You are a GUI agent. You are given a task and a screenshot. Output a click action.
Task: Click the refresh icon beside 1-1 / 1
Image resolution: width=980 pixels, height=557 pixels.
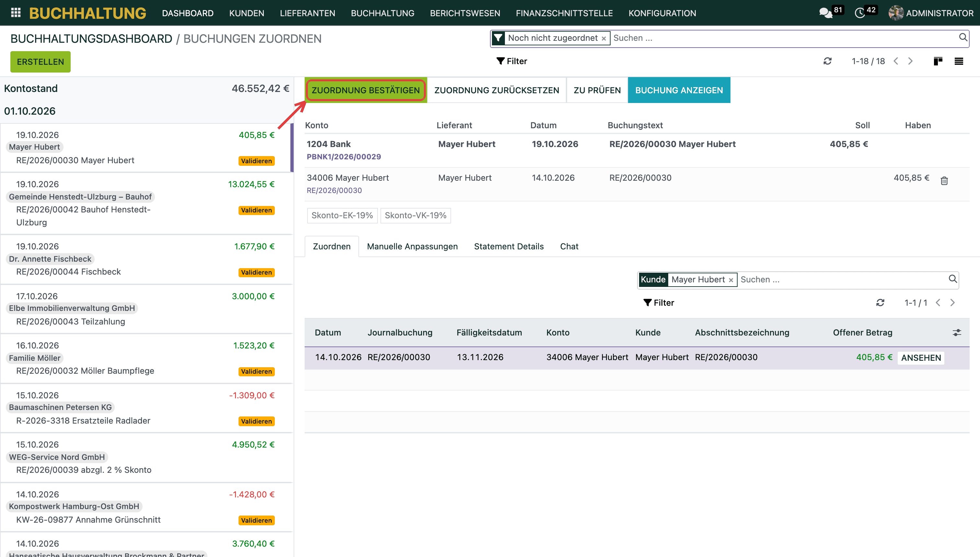pyautogui.click(x=881, y=302)
